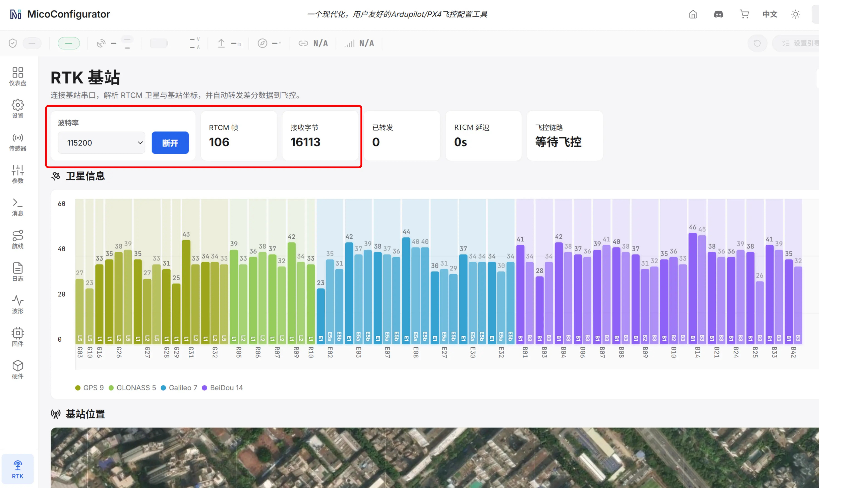868x488 pixels.
Task: Select the RTK sidebar item
Action: pos(18,469)
